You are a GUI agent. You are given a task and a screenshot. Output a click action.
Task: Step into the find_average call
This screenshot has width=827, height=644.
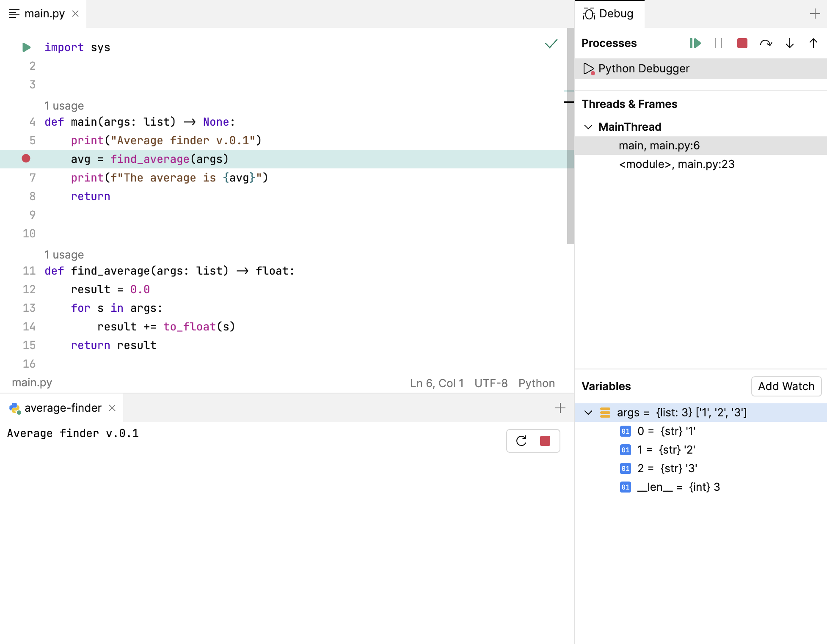[x=789, y=43]
